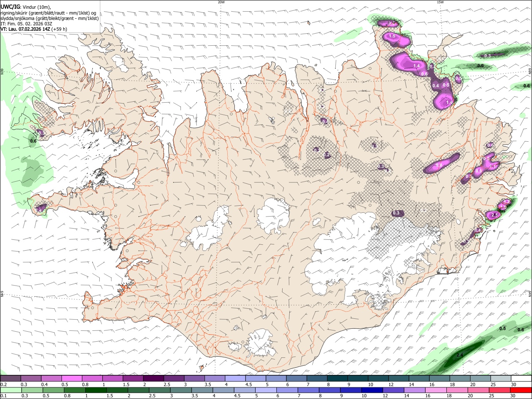Click the light pink 16 rain legend swatch
This screenshot has height=399, width=532.
[x=436, y=390]
